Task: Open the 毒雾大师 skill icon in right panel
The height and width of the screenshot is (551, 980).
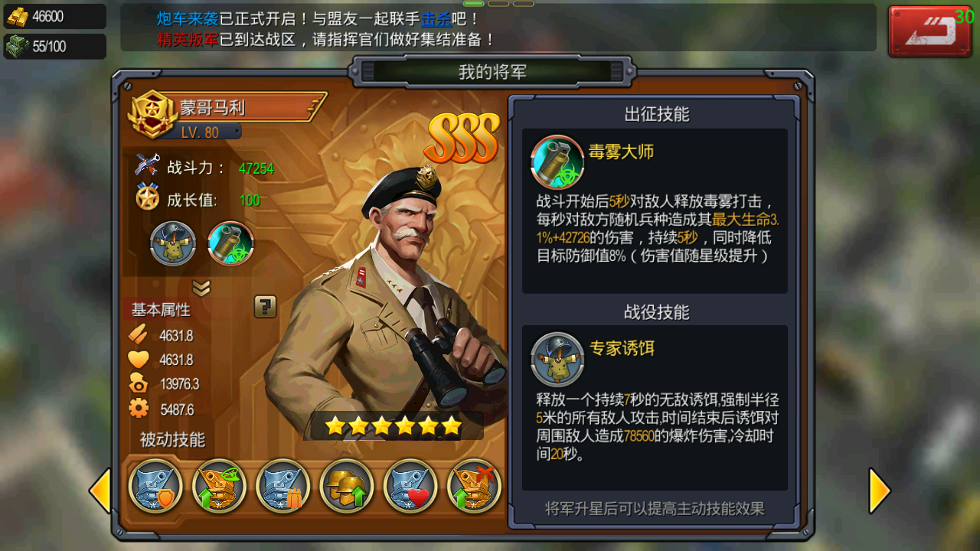Action: point(557,161)
